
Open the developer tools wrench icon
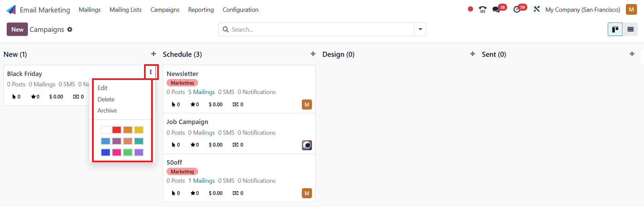[x=537, y=9]
